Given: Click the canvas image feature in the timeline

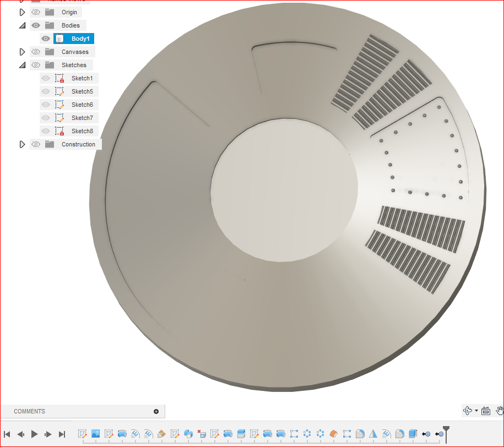Looking at the screenshot, I should (95, 434).
